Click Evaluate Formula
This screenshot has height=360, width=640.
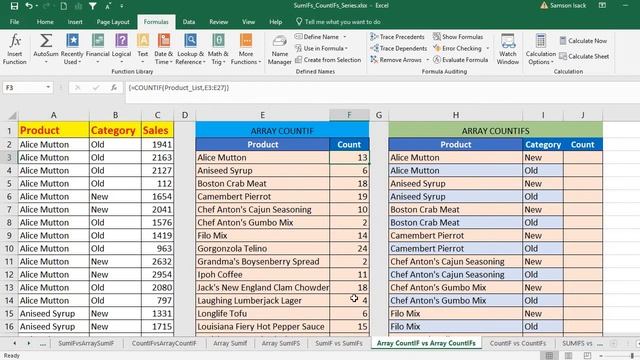click(460, 60)
